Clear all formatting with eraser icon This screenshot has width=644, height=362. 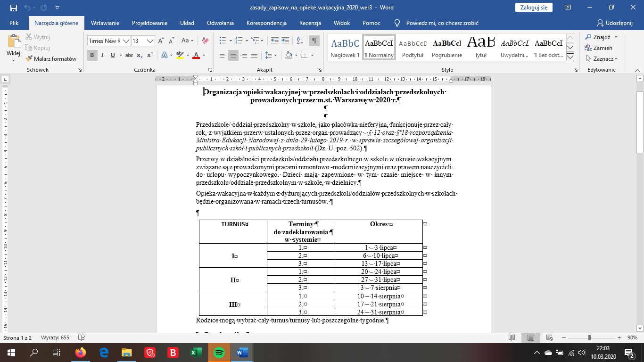click(205, 41)
